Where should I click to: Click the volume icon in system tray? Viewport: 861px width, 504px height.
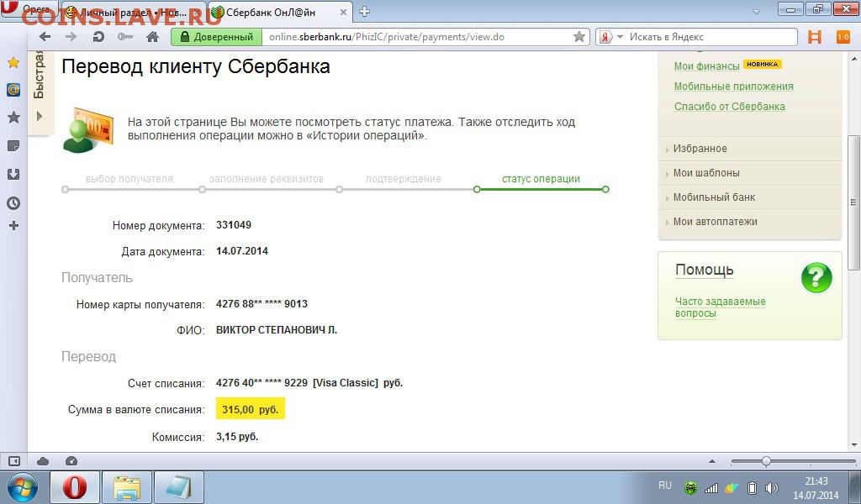pos(772,487)
